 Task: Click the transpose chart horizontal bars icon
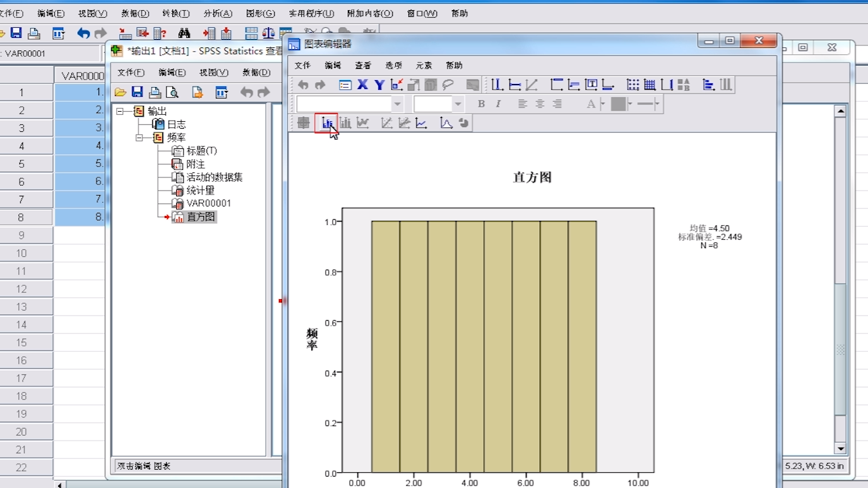[x=708, y=85]
